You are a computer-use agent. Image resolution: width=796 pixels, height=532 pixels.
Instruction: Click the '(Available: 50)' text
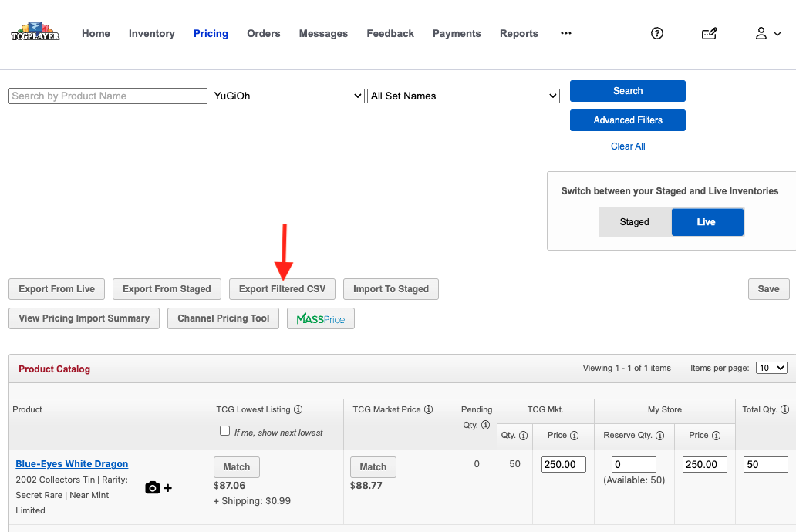pos(634,480)
